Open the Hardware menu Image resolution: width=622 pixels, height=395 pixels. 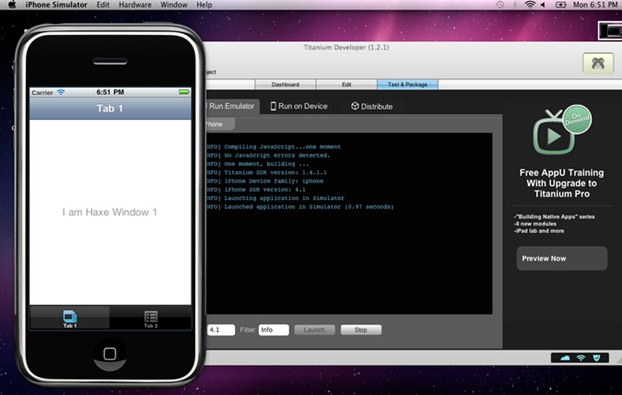point(135,5)
